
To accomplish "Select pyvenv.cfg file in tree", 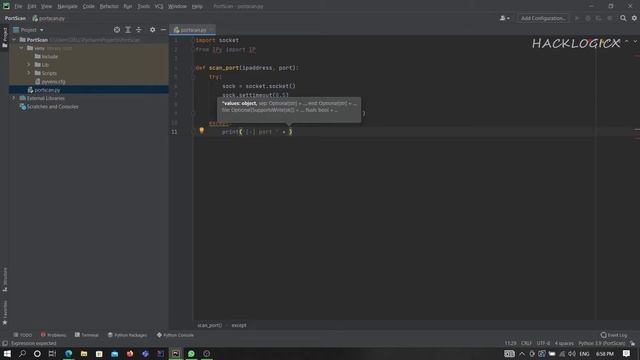I will [50, 82].
